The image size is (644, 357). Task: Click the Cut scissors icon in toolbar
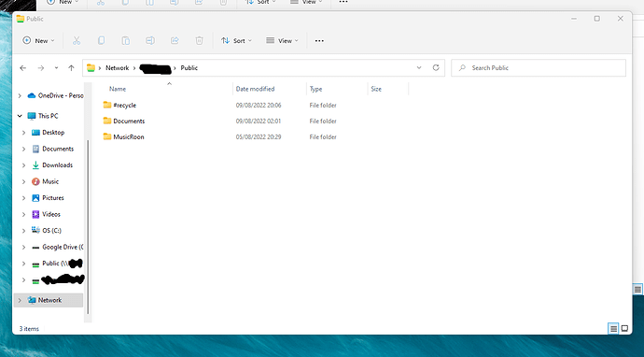pos(77,40)
